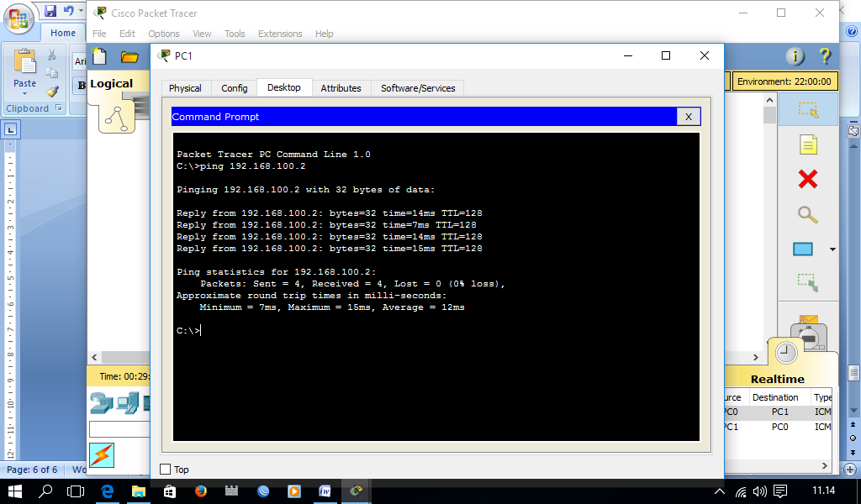This screenshot has height=504, width=861.
Task: Select the Delete red X tool
Action: click(x=808, y=179)
